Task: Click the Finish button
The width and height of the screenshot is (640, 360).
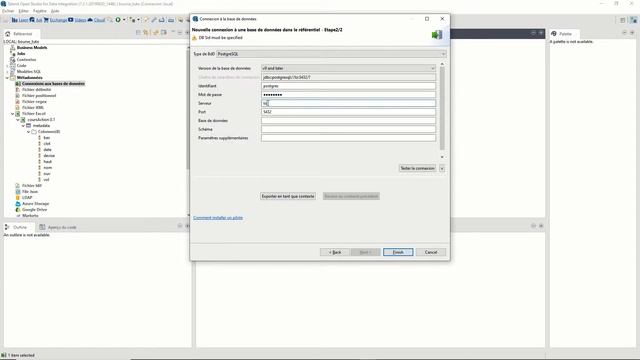Action: point(398,252)
